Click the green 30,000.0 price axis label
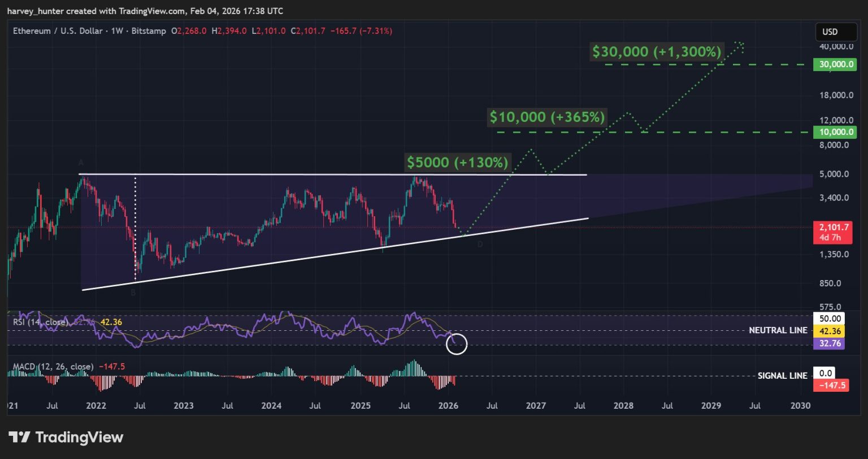 click(x=835, y=64)
